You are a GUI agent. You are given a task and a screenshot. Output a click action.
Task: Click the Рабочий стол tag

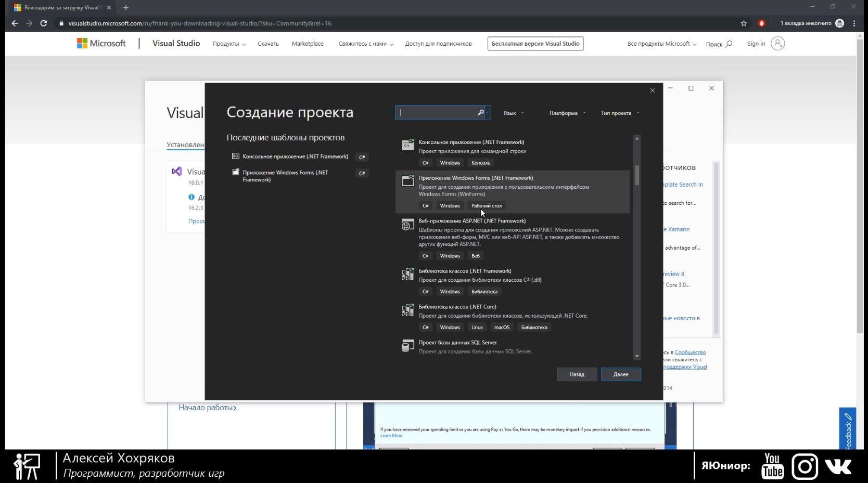(487, 206)
